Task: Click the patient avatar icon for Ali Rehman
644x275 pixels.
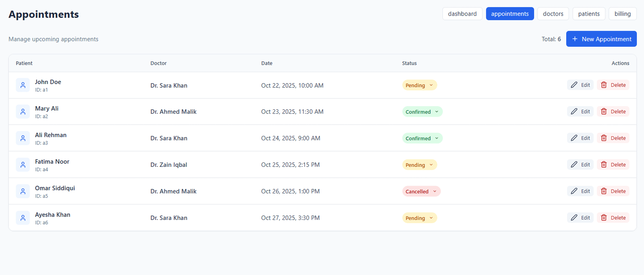Action: point(23,138)
